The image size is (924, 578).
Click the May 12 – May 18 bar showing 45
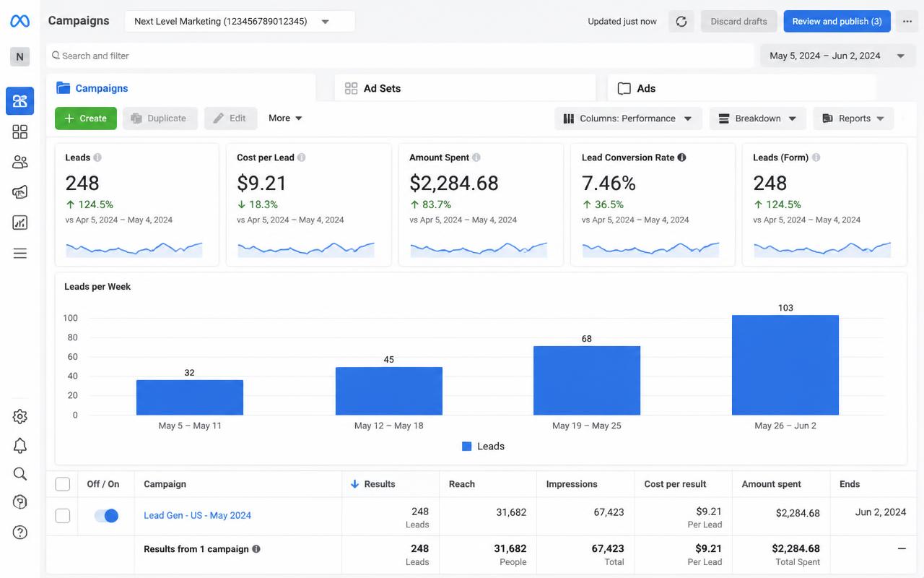tap(389, 391)
